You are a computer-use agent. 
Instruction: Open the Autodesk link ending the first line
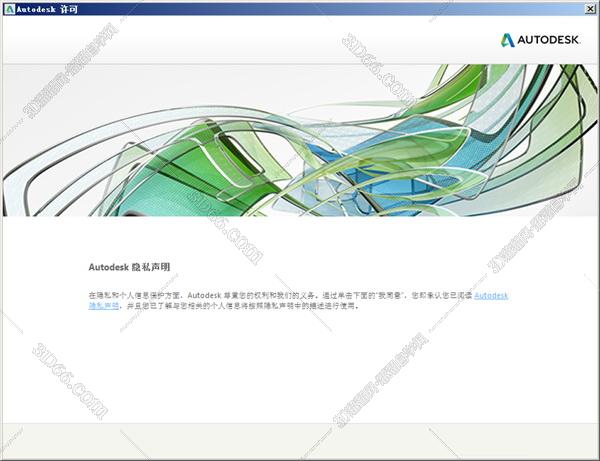pos(490,295)
